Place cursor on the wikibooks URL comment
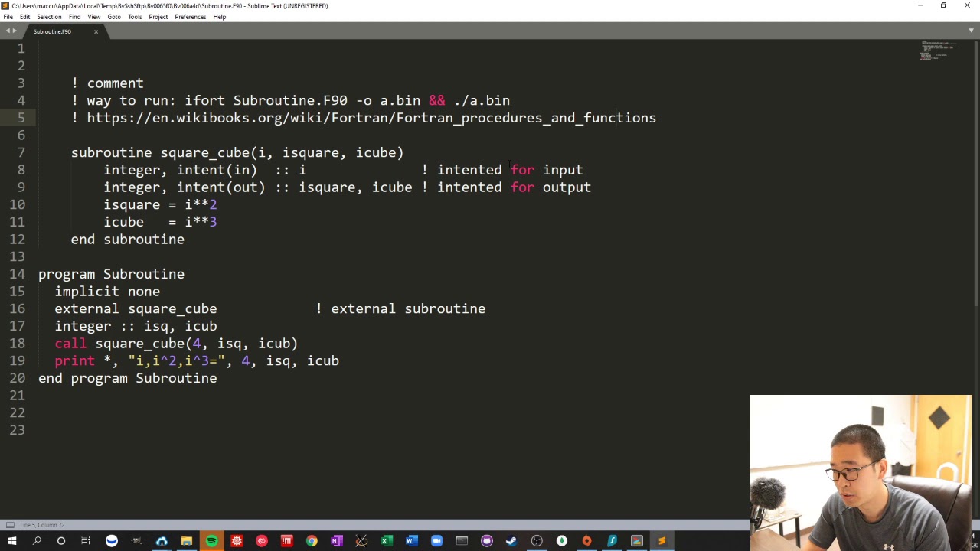 [364, 118]
